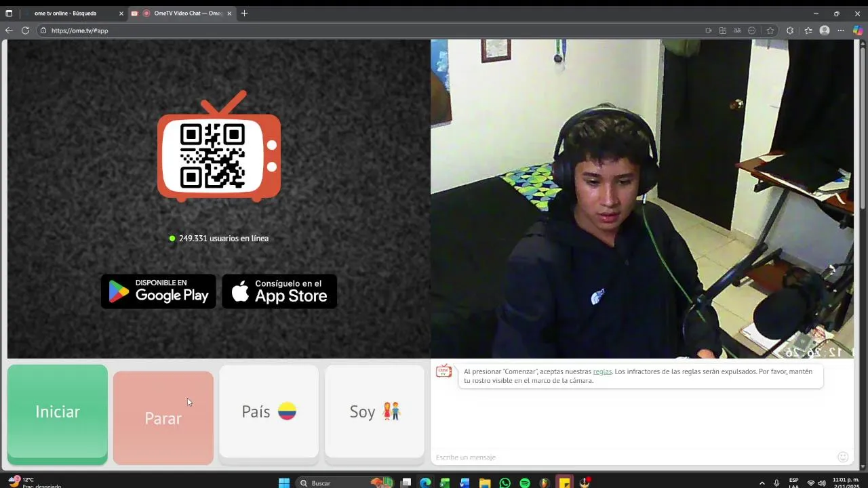Image resolution: width=868 pixels, height=488 pixels.
Task: Open Word from the taskbar
Action: 465,483
